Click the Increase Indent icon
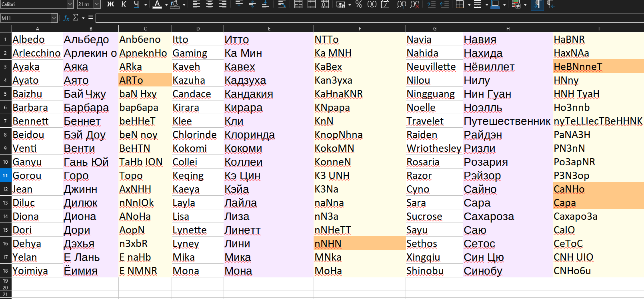 point(431,4)
